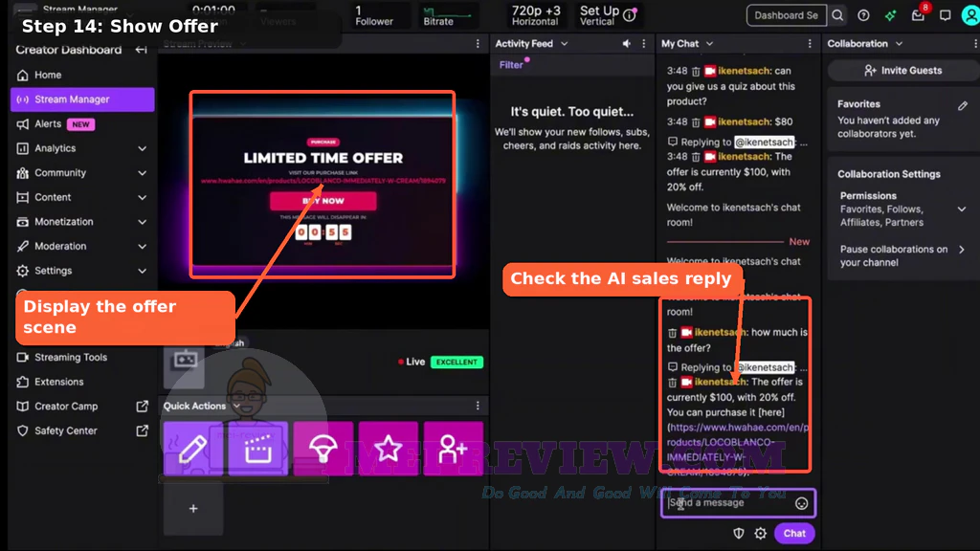Open chat settings gear icon

tap(760, 533)
